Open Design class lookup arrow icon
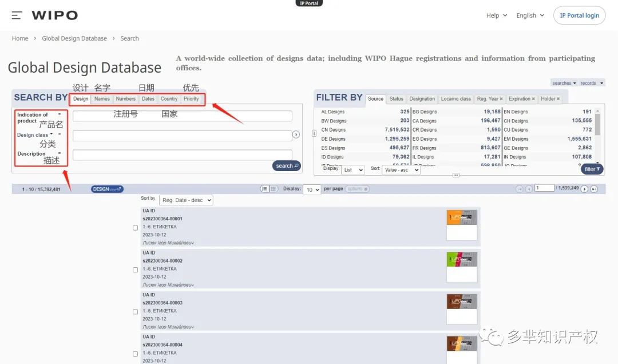Image resolution: width=618 pixels, height=364 pixels. tap(296, 135)
